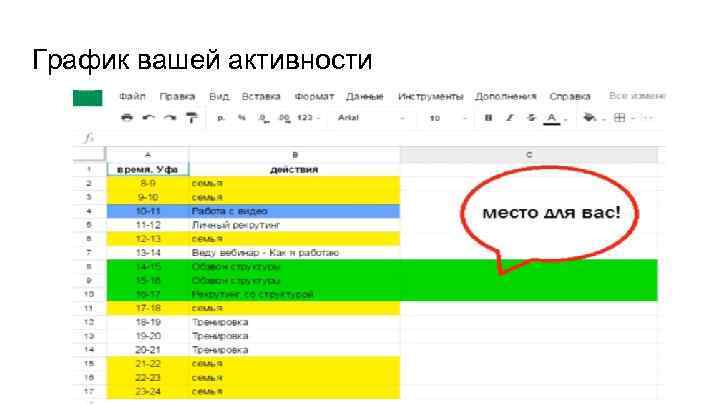The image size is (720, 405).
Task: Click time cell '11-12'
Action: click(148, 225)
